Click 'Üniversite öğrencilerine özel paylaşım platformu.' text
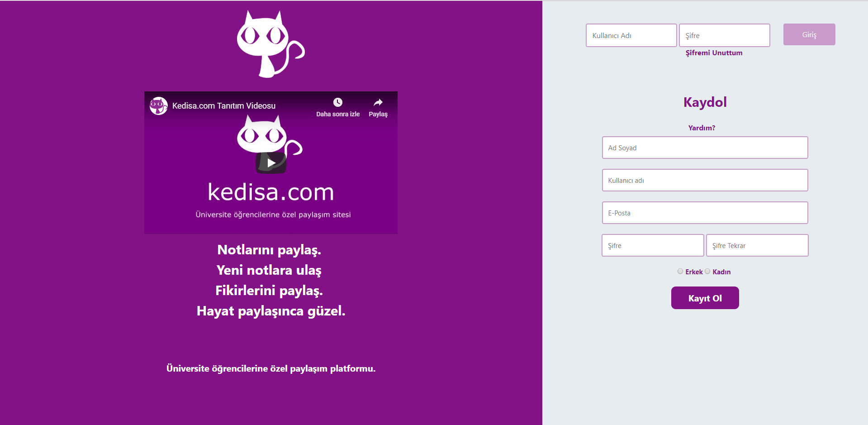Image resolution: width=868 pixels, height=425 pixels. coord(271,368)
